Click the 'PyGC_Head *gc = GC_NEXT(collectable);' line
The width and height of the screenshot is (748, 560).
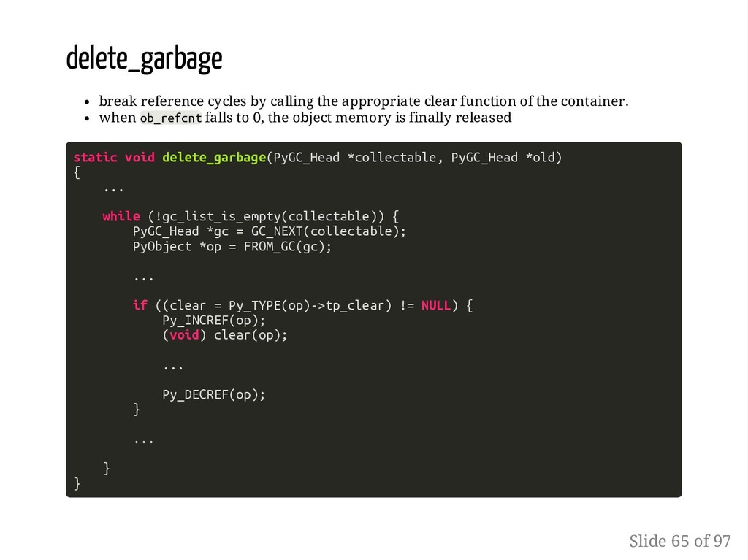click(269, 231)
